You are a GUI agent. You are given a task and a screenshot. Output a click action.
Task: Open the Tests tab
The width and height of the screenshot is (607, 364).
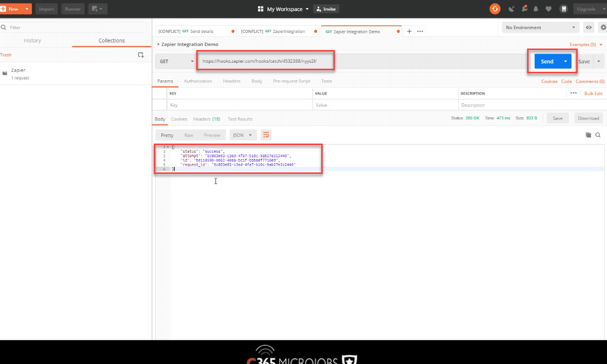pyautogui.click(x=326, y=81)
